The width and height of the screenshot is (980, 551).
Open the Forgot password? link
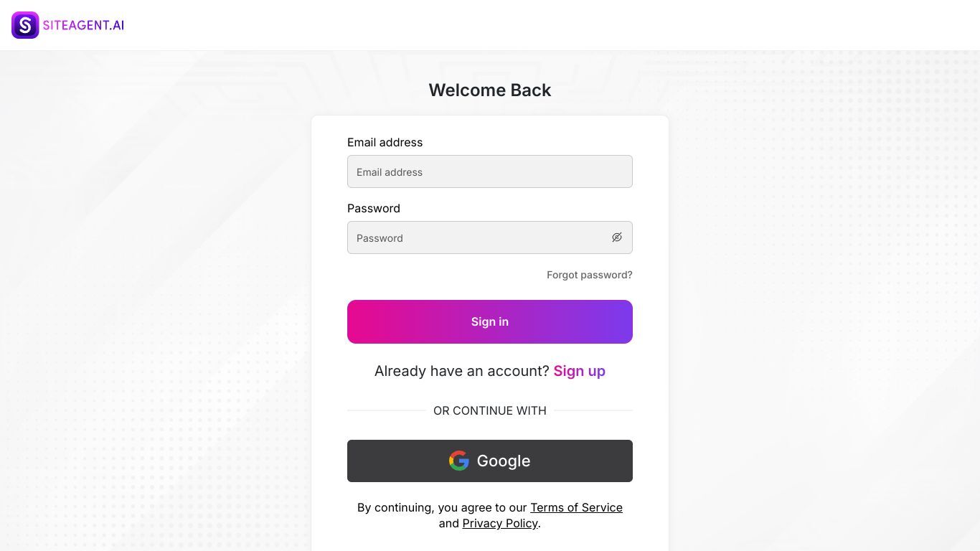pos(590,275)
